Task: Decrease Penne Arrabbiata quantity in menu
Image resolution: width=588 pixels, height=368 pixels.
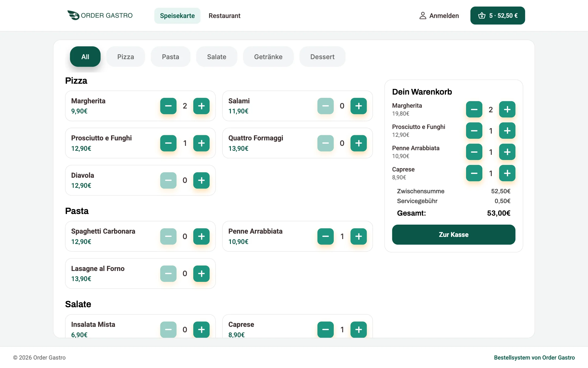Action: click(x=326, y=236)
